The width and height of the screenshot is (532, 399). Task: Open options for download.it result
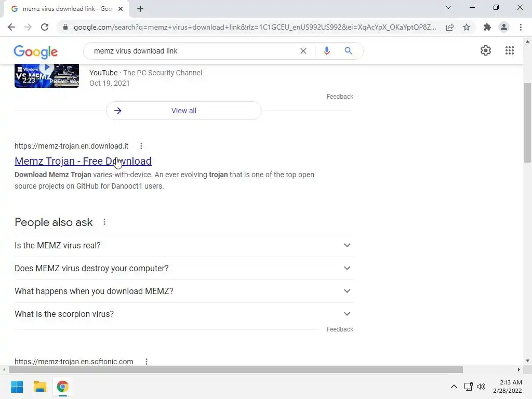click(141, 146)
